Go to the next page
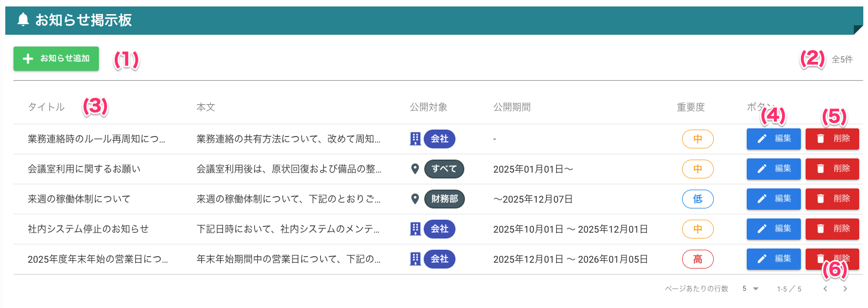This screenshot has width=868, height=308. pos(845,289)
